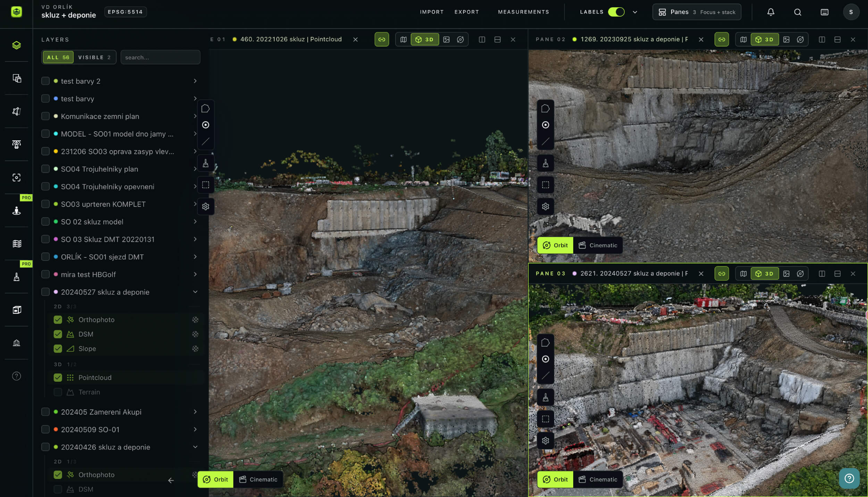Switch Pane 02 to map view icon

coord(743,40)
